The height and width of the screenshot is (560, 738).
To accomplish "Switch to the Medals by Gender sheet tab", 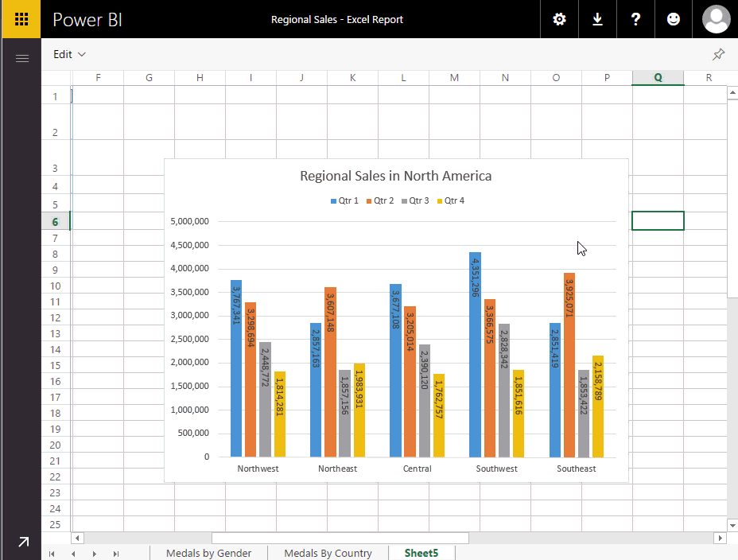I will pyautogui.click(x=208, y=552).
